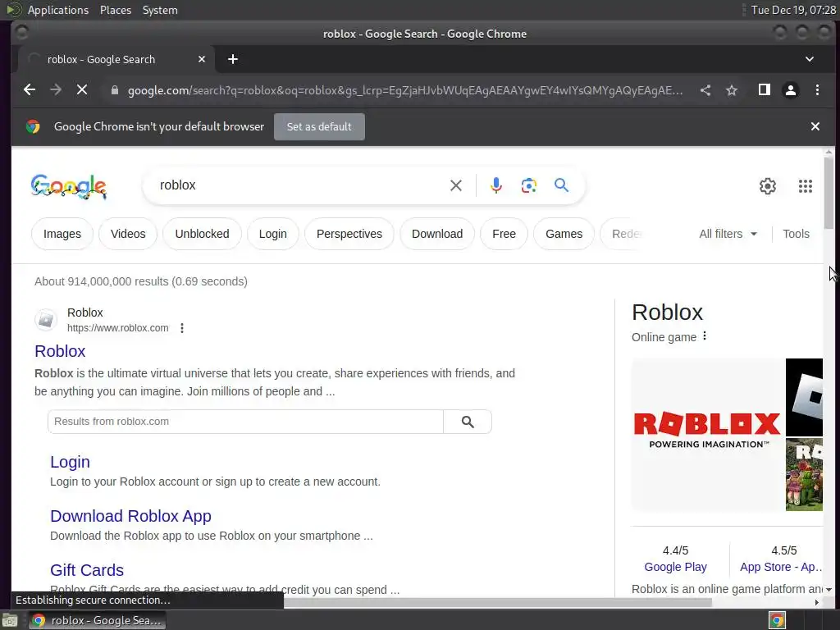Screen dimensions: 840x630
Task: Open the black Roblox logo thumbnail
Action: (804, 397)
